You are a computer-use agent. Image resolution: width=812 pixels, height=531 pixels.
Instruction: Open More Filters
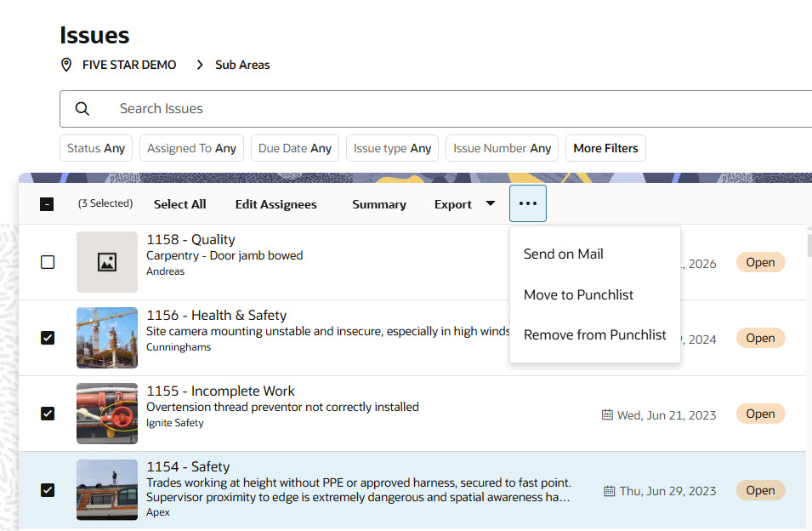point(605,148)
